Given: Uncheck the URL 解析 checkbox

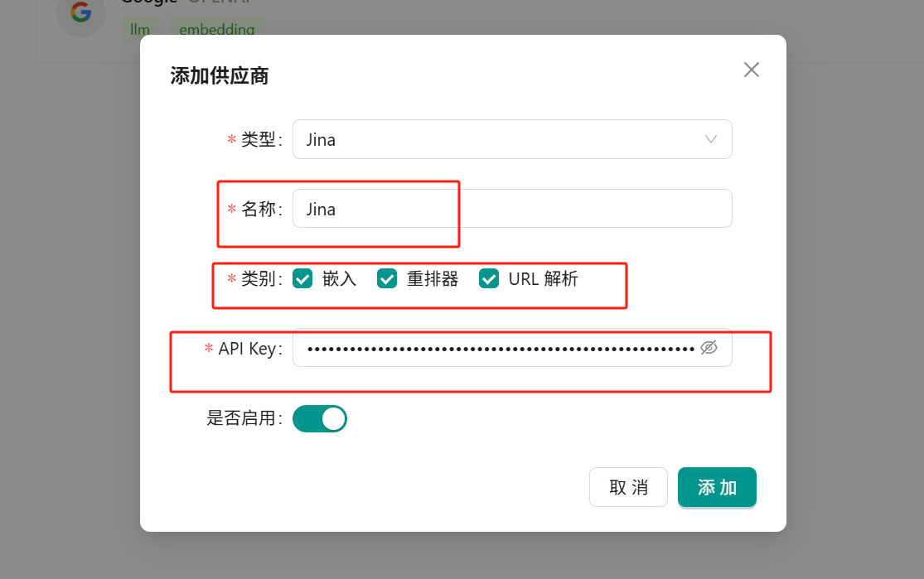Looking at the screenshot, I should (x=489, y=279).
